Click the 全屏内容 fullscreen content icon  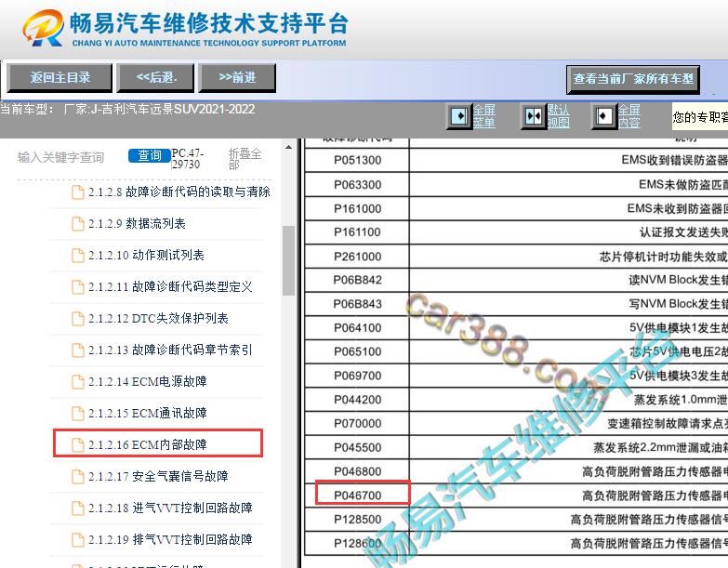click(x=603, y=115)
